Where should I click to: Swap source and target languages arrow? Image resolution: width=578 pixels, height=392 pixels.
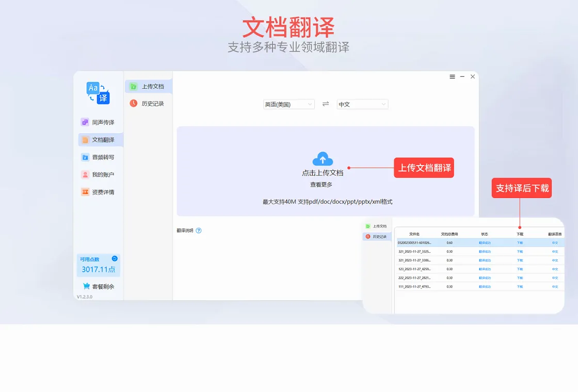tap(326, 104)
